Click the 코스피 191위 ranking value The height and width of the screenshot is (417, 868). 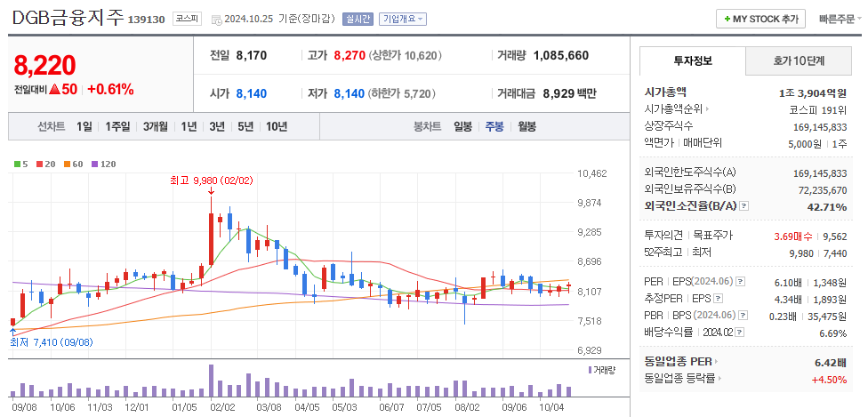[817, 109]
